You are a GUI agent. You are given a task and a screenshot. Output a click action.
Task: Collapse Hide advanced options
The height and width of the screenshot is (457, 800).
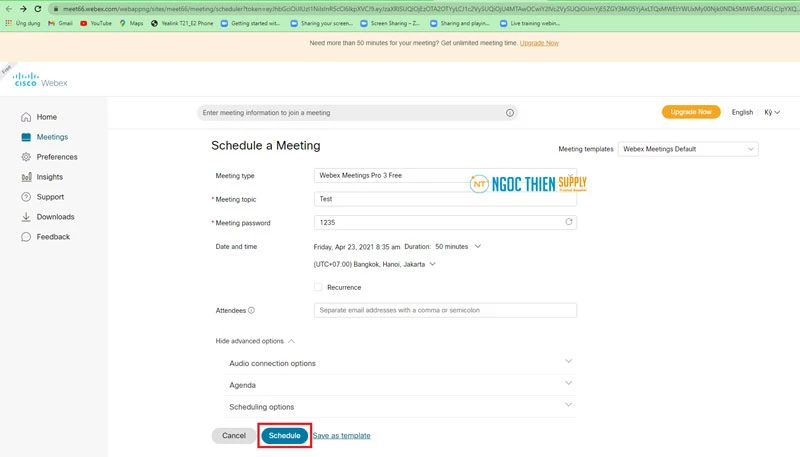[255, 341]
